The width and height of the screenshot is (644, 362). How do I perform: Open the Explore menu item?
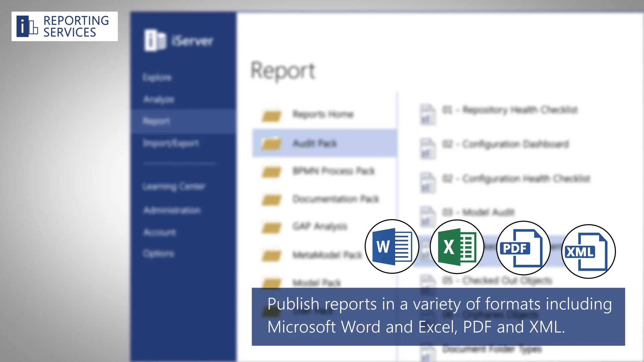(x=157, y=77)
